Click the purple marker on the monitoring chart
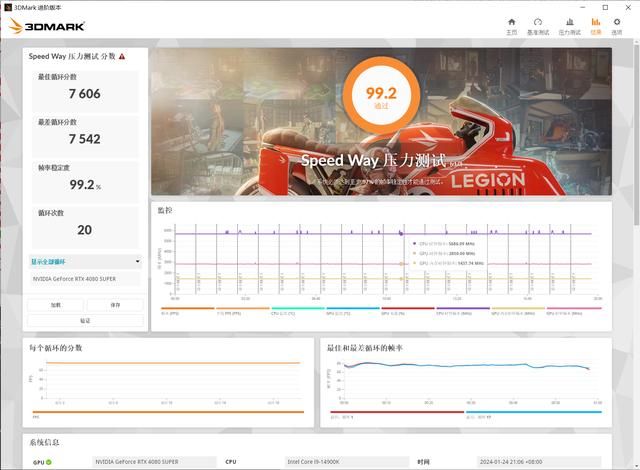The width and height of the screenshot is (640, 470). tap(401, 233)
